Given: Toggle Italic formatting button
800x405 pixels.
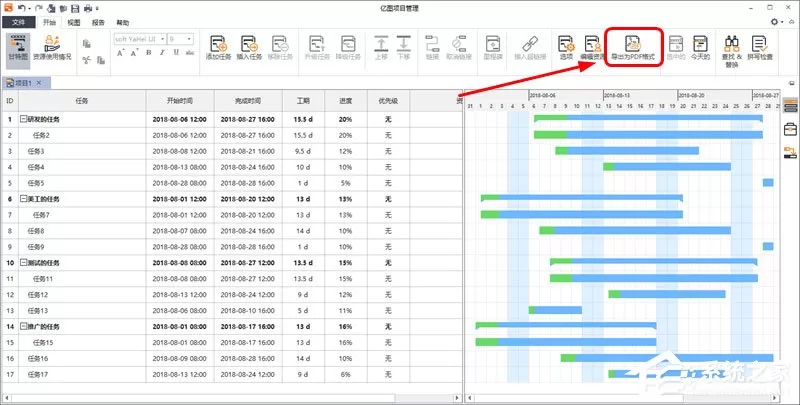Looking at the screenshot, I should pyautogui.click(x=162, y=53).
